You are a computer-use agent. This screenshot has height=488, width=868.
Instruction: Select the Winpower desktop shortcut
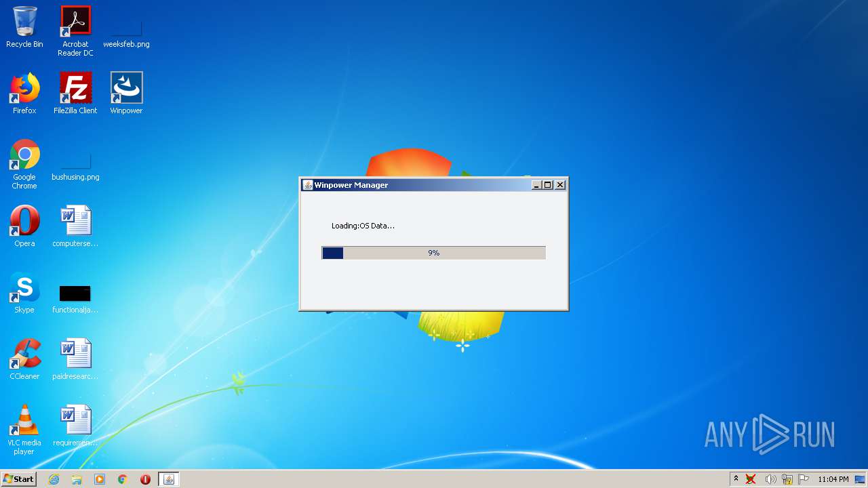[126, 94]
